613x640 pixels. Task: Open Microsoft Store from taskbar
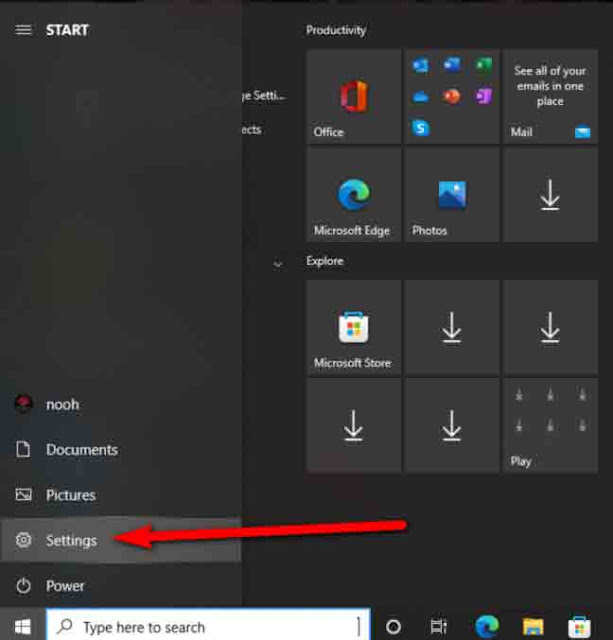[580, 627]
